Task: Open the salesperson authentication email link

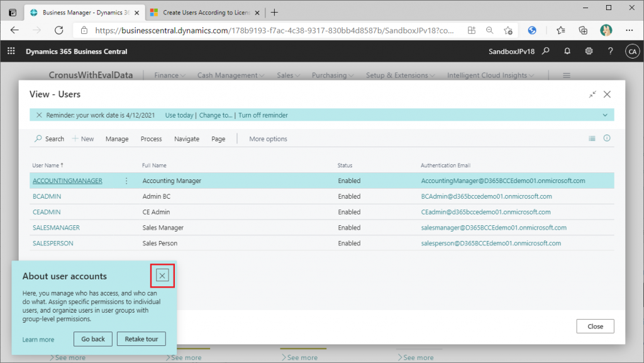Action: [491, 243]
